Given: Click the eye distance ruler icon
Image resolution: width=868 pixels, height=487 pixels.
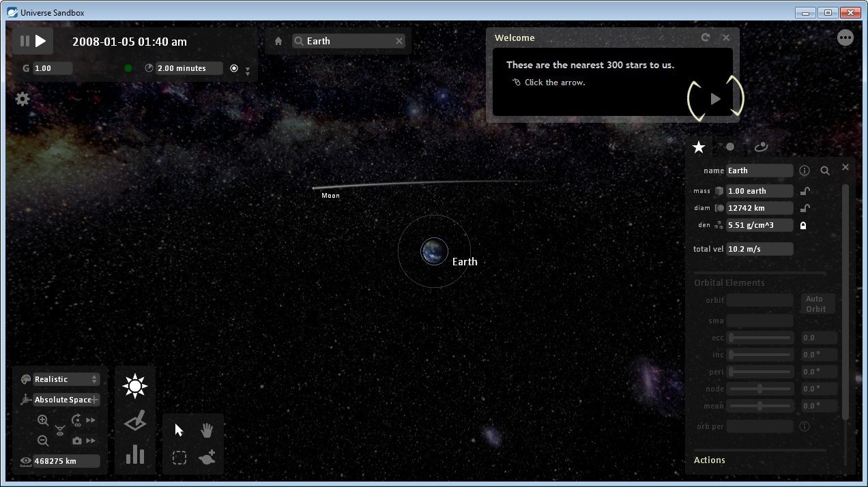Looking at the screenshot, I should 25,461.
